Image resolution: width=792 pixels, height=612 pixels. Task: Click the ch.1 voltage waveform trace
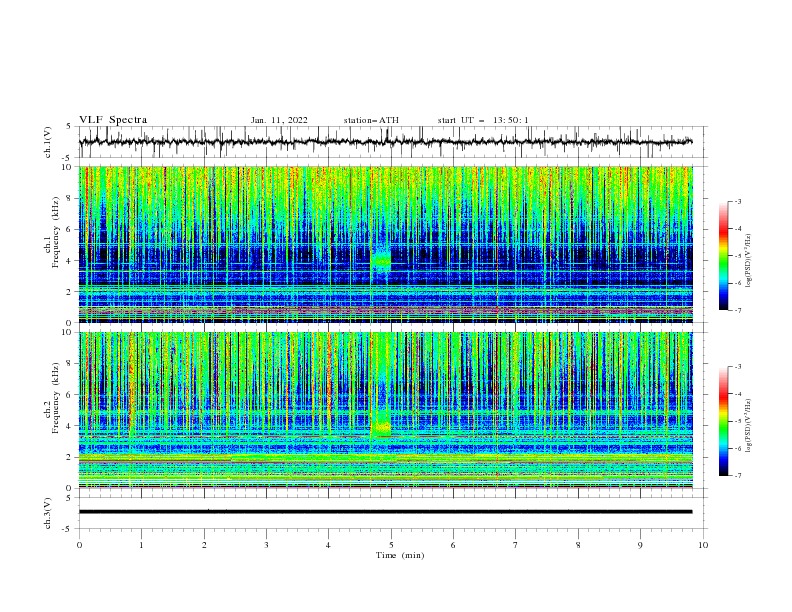385,142
